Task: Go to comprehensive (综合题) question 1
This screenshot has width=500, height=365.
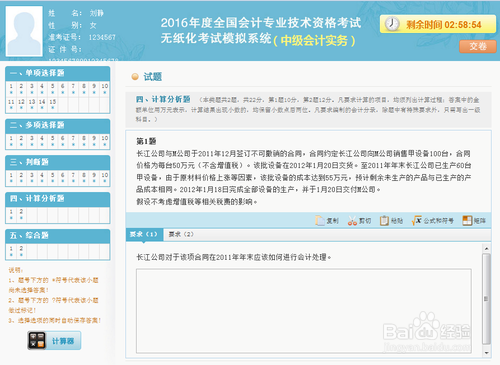Action: pos(11,251)
